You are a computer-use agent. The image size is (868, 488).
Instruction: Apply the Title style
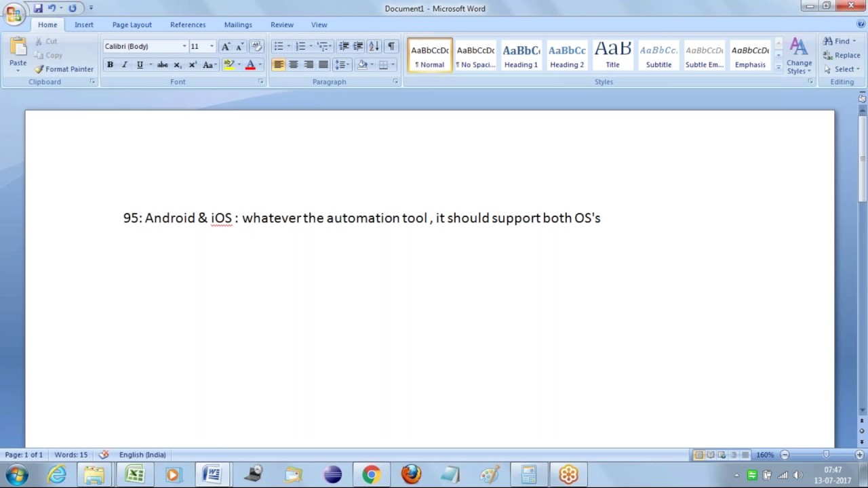612,55
